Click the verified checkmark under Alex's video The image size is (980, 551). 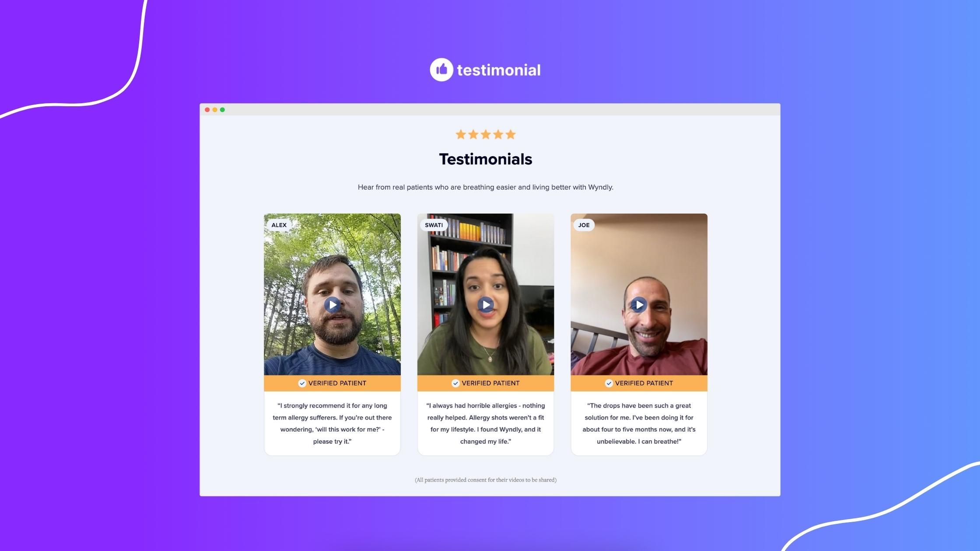tap(302, 384)
